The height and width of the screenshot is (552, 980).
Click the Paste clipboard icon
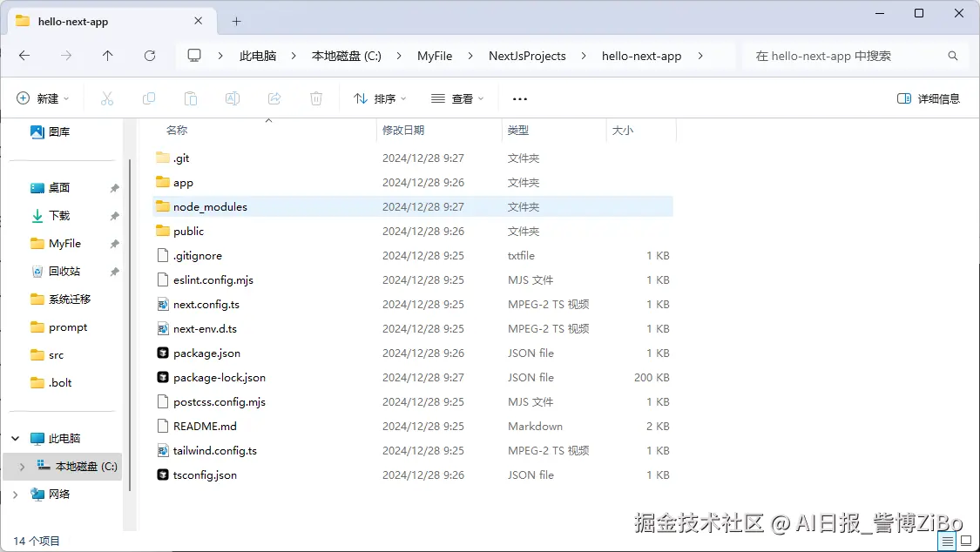click(x=191, y=98)
